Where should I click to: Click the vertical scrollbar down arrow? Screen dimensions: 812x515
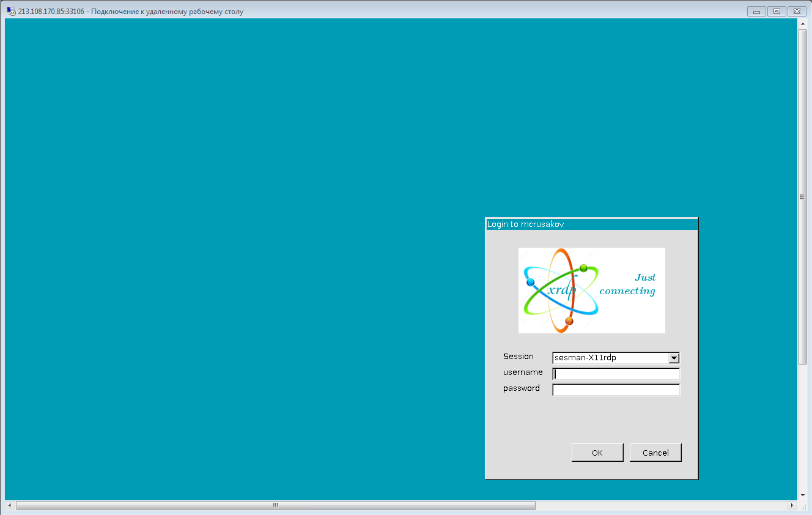click(802, 495)
